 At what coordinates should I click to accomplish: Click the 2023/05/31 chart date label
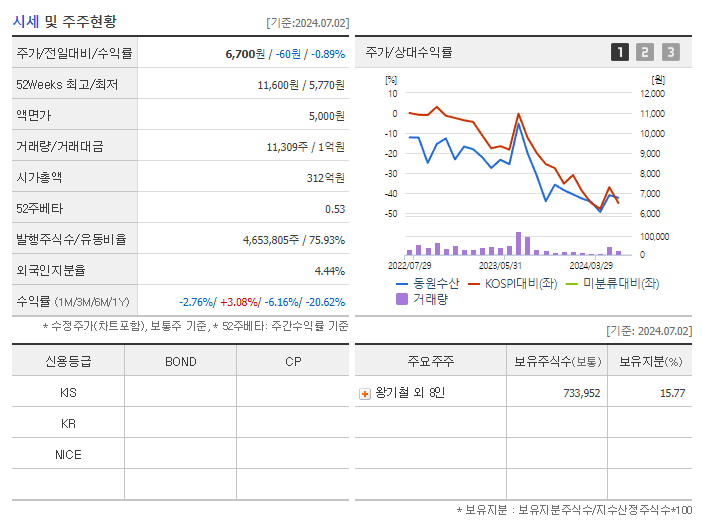click(x=500, y=265)
